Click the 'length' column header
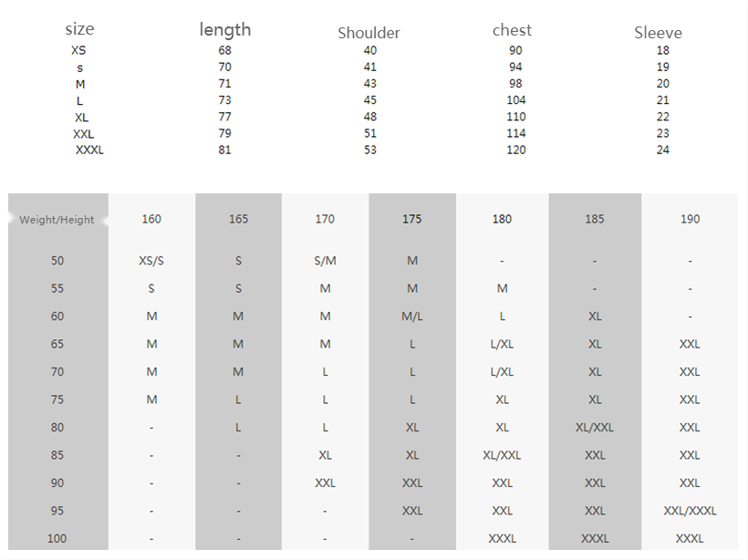748x560 pixels. (224, 29)
